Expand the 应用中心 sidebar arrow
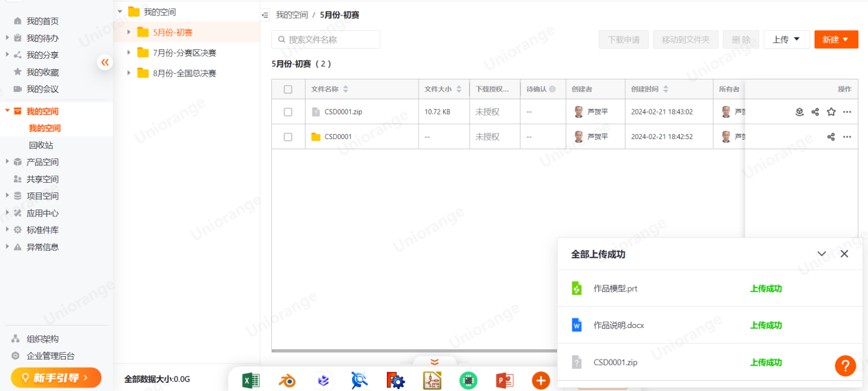 (8, 213)
